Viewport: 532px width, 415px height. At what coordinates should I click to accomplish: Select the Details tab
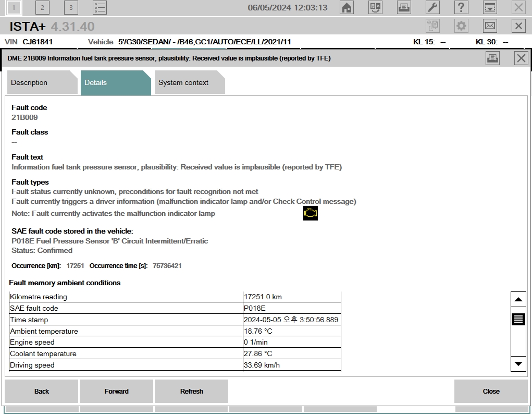(x=116, y=82)
